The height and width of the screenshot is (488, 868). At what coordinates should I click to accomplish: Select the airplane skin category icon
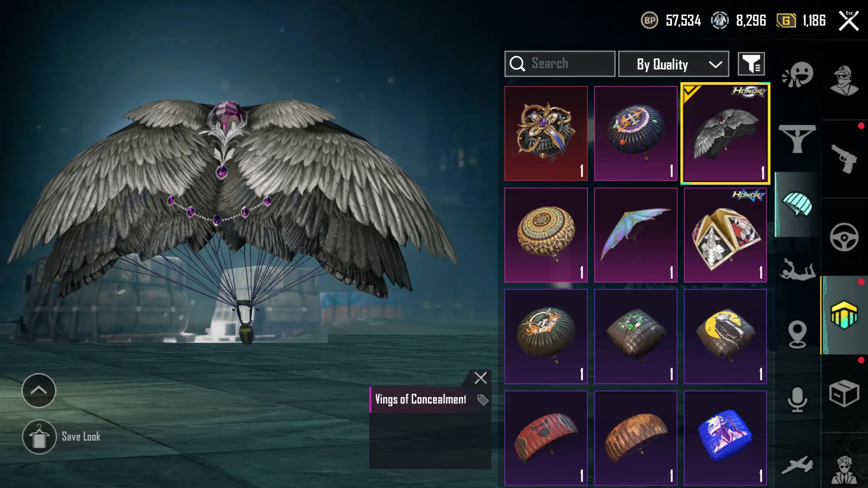pyautogui.click(x=797, y=465)
